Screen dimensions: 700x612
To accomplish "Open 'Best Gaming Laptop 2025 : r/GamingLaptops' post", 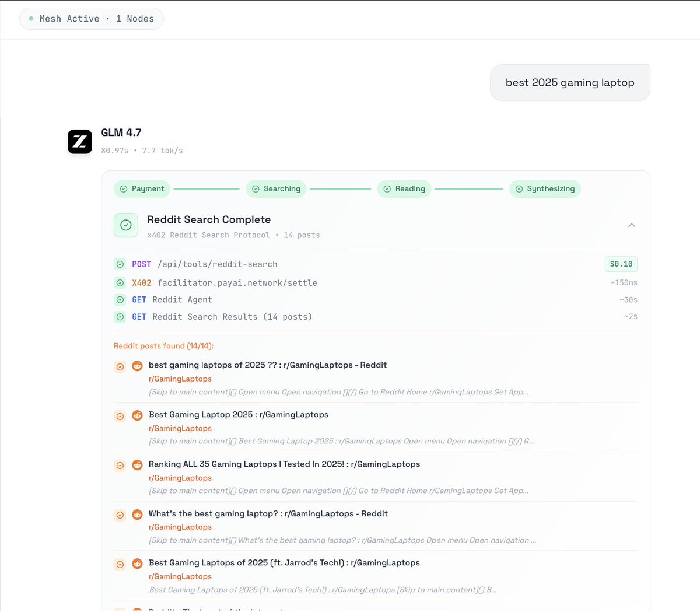I will click(x=239, y=415).
